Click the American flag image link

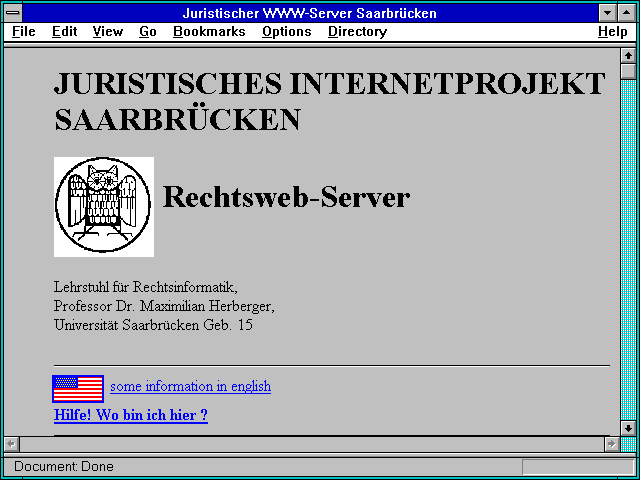tap(78, 389)
